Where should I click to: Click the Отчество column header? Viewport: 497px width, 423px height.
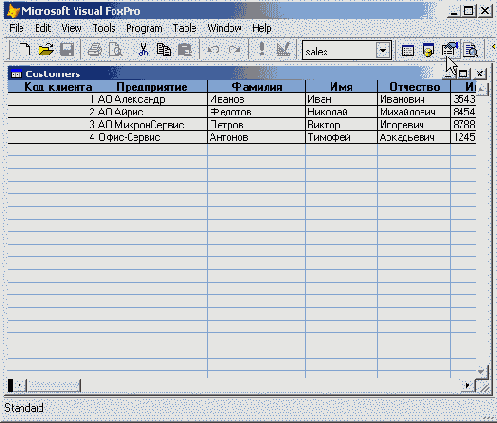pos(414,87)
